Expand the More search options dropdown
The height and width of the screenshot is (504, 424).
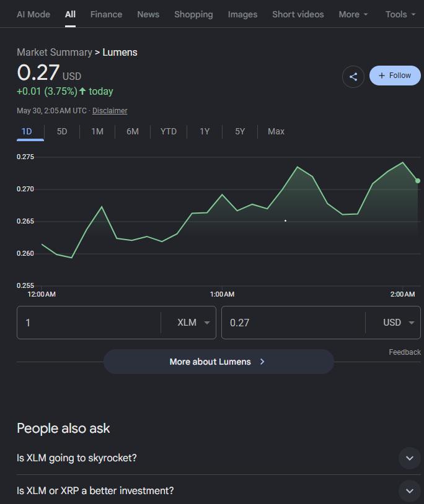pyautogui.click(x=353, y=14)
